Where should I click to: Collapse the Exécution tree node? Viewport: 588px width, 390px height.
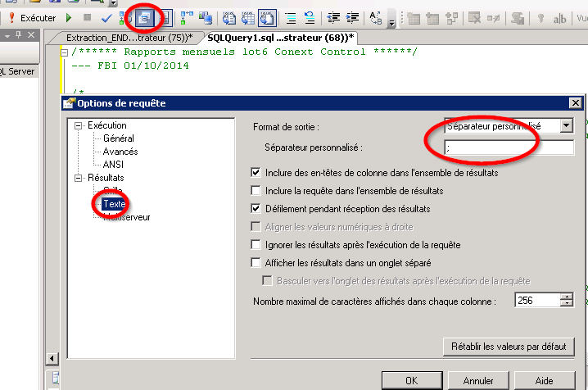click(79, 126)
